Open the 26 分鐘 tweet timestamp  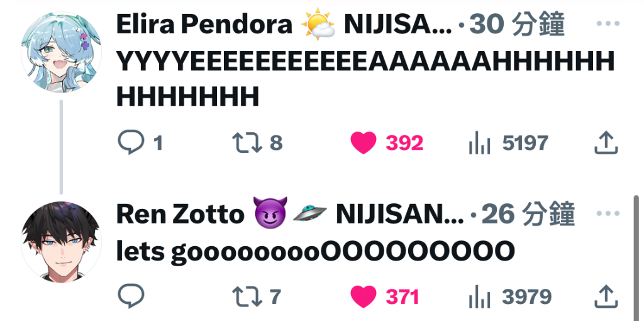tap(528, 214)
